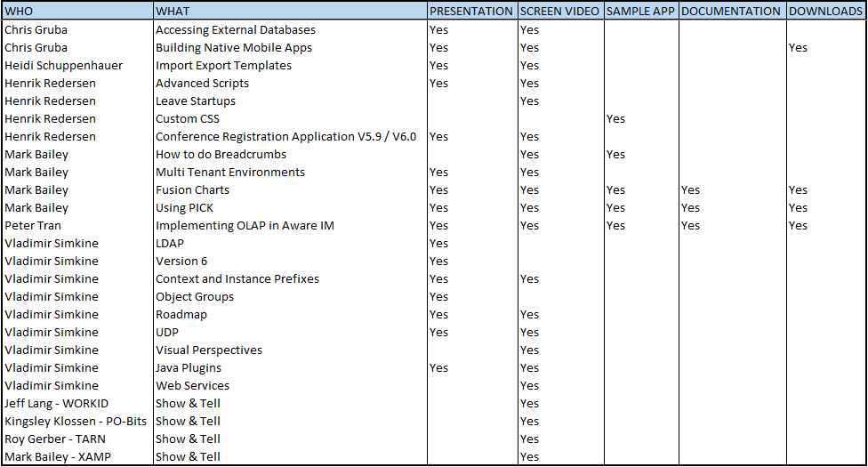This screenshot has width=868, height=467.
Task: Click PRESENTATION 'Yes' in Java Plugins row
Action: coord(439,368)
